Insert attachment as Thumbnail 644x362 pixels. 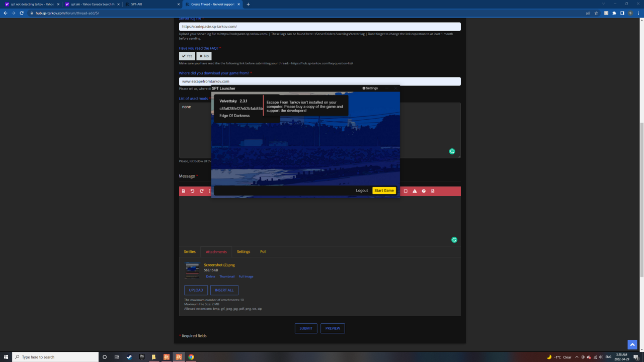pos(227,277)
